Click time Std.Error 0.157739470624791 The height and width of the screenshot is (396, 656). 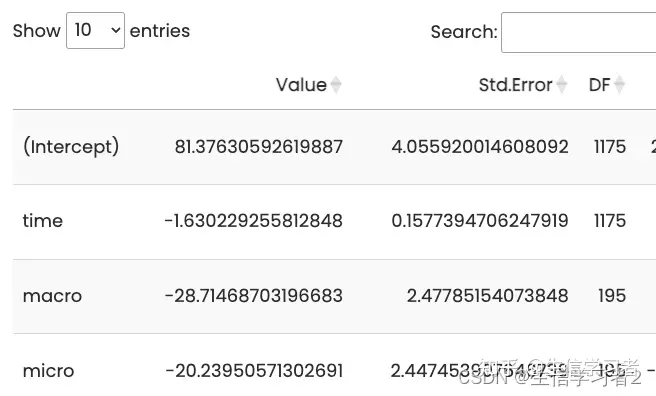point(480,221)
